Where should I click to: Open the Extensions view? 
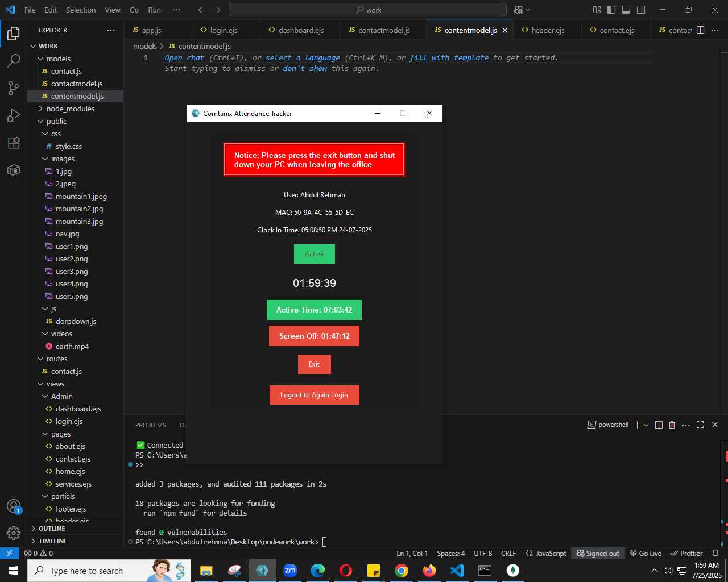coord(14,143)
